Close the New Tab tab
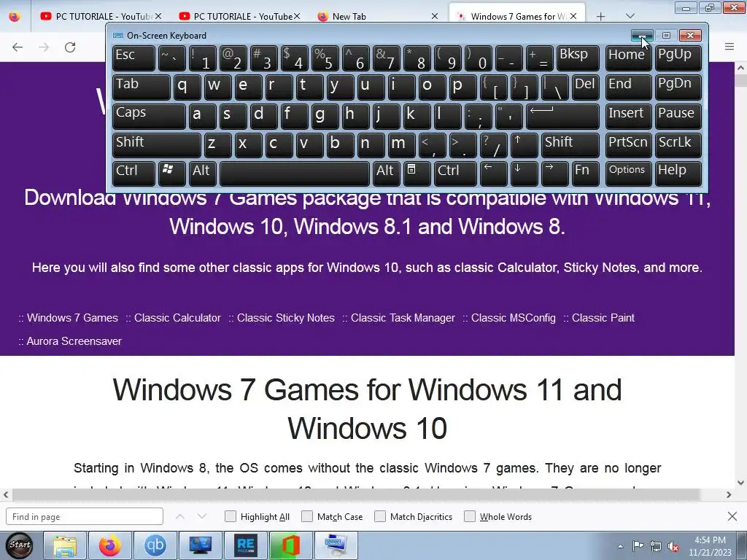Viewport: 747px width, 560px height. click(x=435, y=17)
